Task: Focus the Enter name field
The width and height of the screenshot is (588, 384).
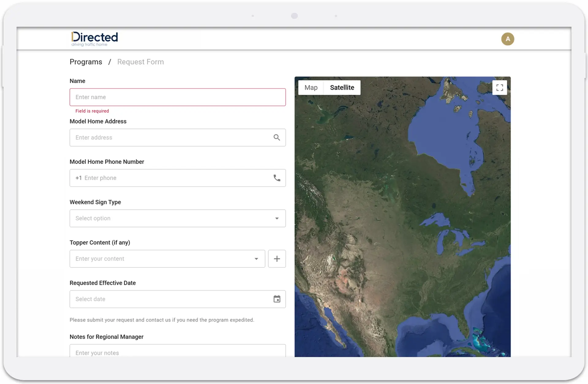Action: point(178,97)
